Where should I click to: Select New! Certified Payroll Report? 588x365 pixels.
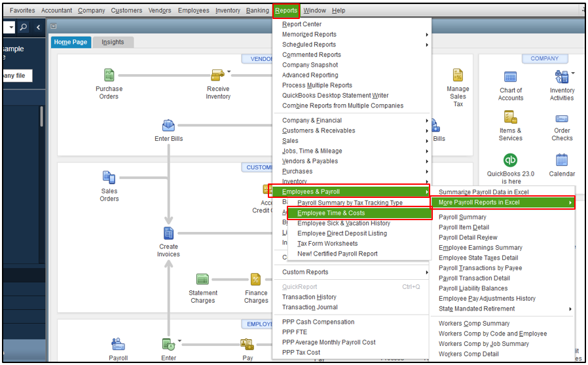pos(337,254)
